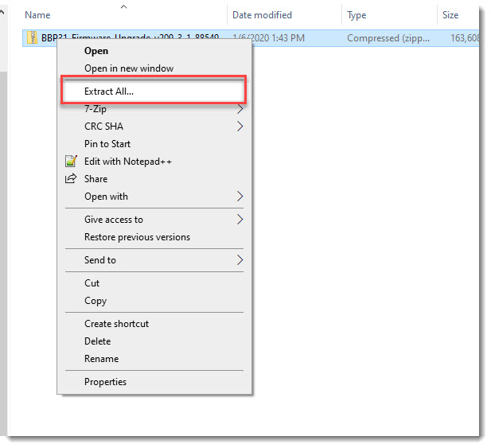Image resolution: width=491 pixels, height=448 pixels.
Task: Select Create shortcut option
Action: [x=116, y=324]
